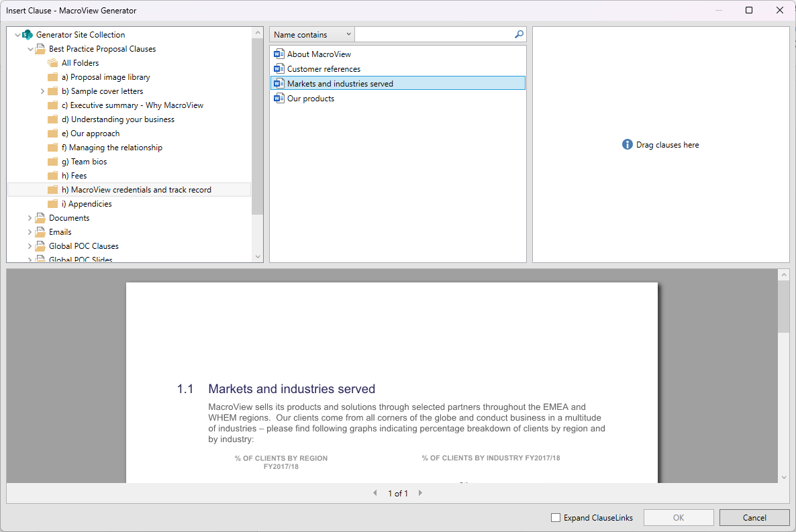This screenshot has width=796, height=532.
Task: Open the h) Fees folder
Action: [74, 176]
